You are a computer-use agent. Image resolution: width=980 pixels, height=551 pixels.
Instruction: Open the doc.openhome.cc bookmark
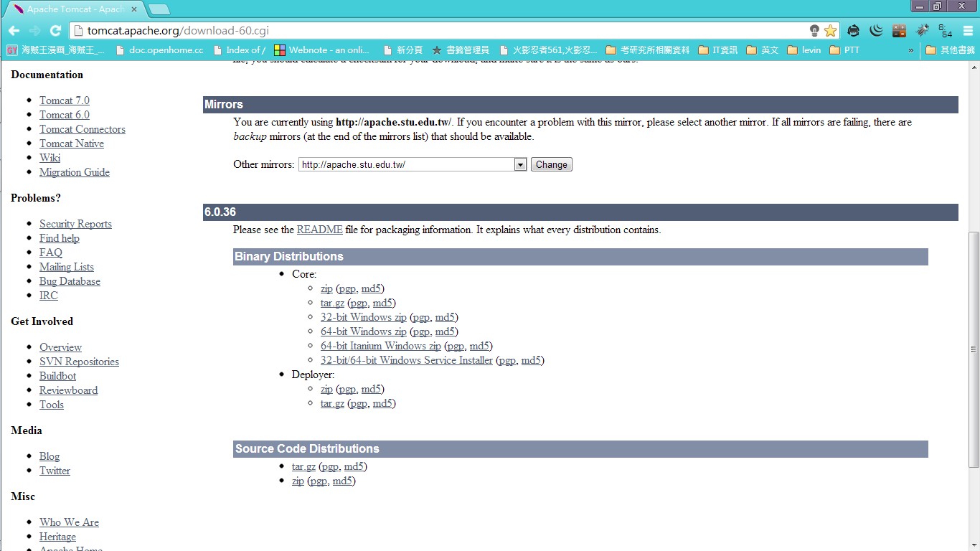click(x=159, y=50)
